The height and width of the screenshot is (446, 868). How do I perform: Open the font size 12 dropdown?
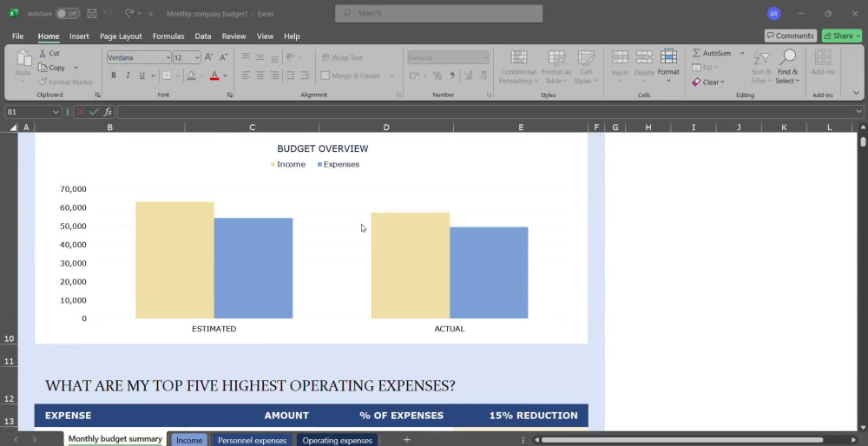(197, 57)
